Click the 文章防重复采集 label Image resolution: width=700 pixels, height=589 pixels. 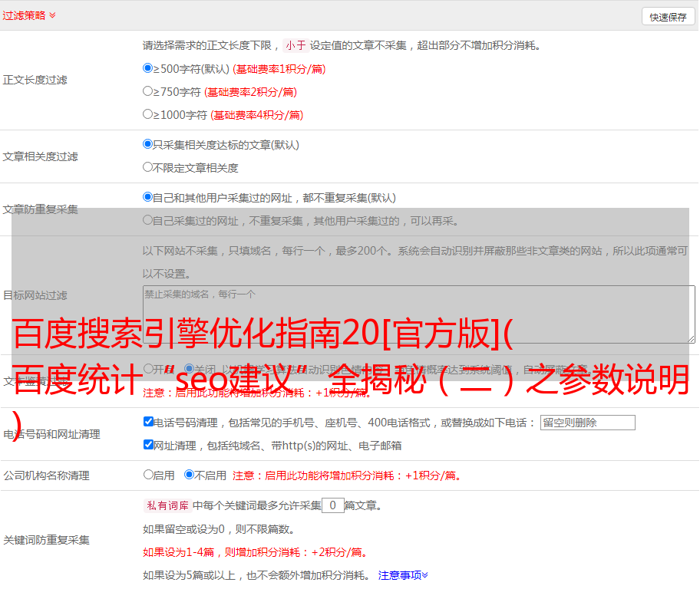[40, 209]
